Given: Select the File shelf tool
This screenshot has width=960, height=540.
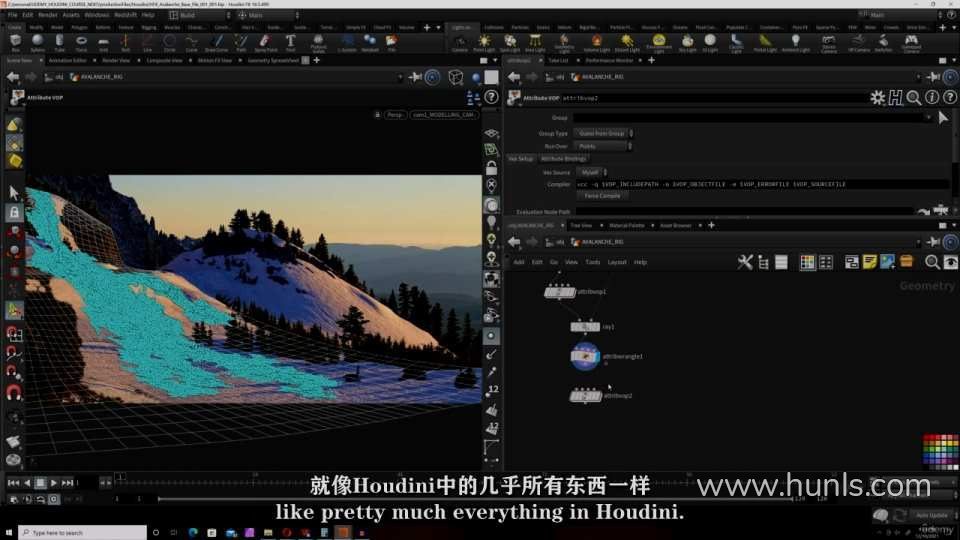Looking at the screenshot, I should coord(391,42).
